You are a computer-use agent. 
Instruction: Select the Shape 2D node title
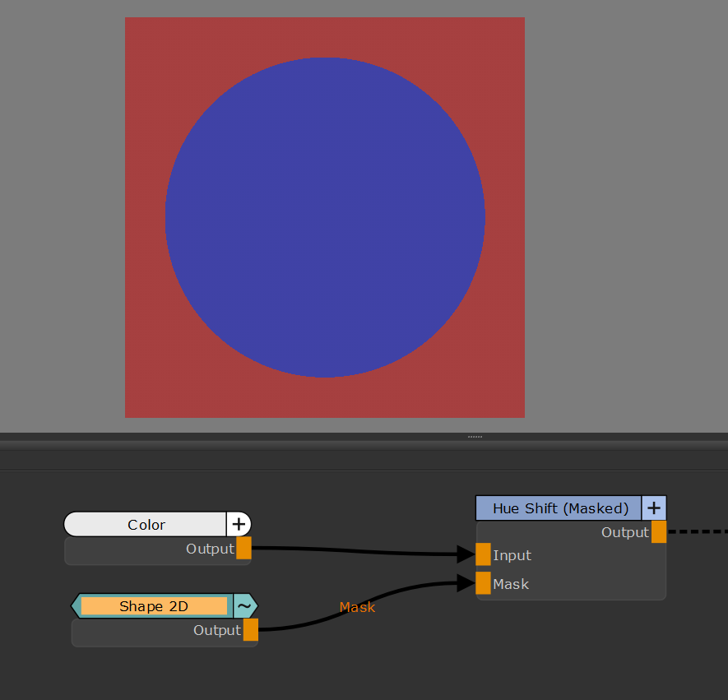coord(154,606)
